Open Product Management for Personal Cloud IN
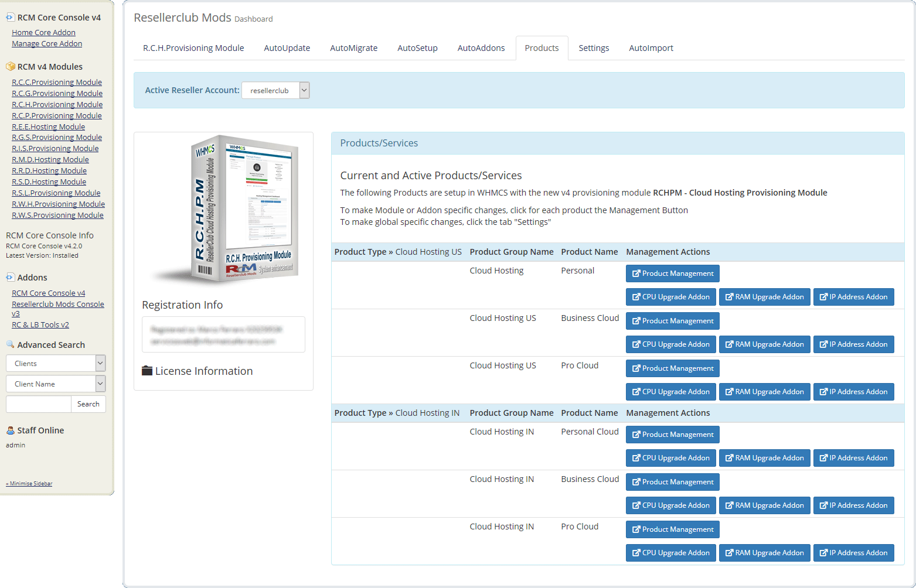916x588 pixels. click(x=672, y=435)
